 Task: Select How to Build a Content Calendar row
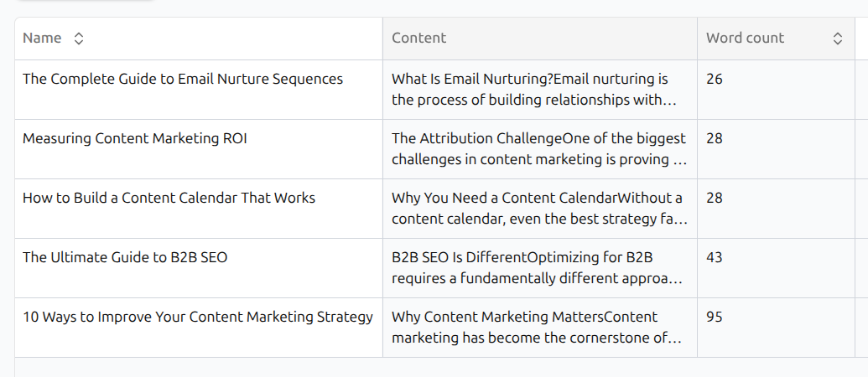[x=169, y=199]
